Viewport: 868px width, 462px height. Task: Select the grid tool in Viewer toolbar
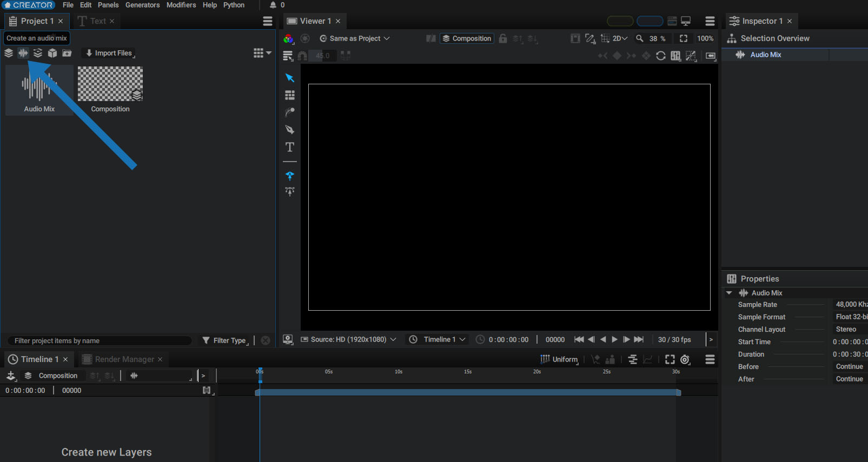click(290, 95)
